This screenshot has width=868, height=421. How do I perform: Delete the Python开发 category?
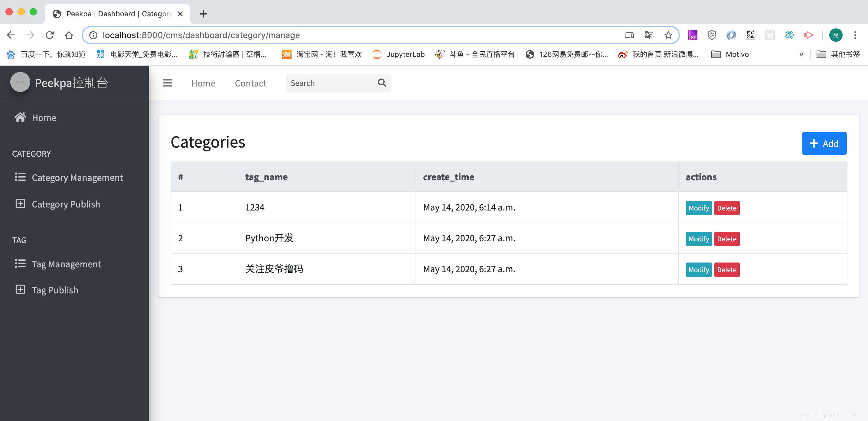(726, 239)
